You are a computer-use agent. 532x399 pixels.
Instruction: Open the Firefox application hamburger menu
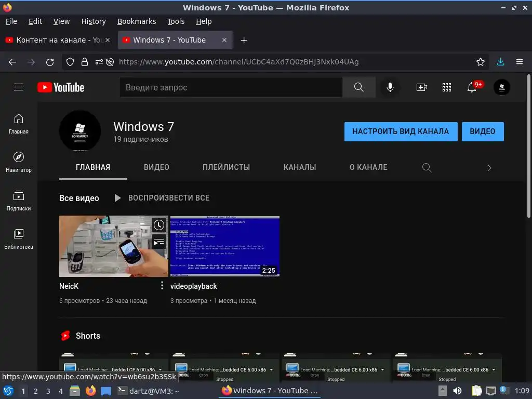click(x=520, y=62)
